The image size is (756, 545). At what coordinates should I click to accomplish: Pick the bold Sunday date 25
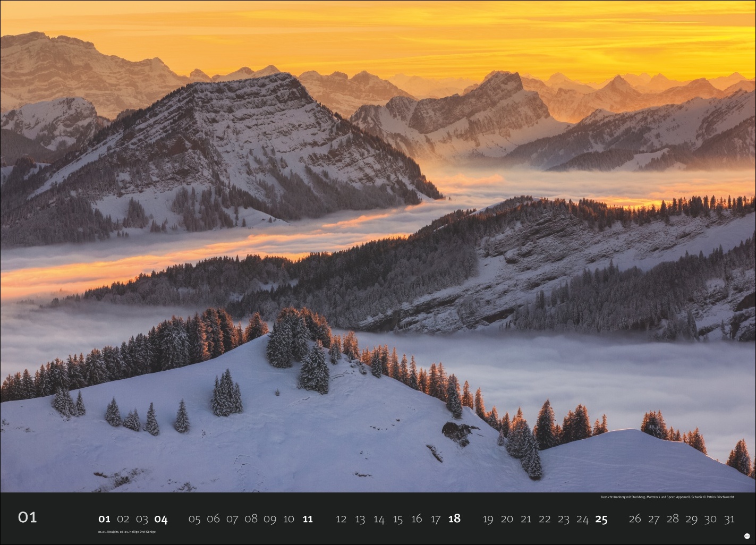pos(601,519)
